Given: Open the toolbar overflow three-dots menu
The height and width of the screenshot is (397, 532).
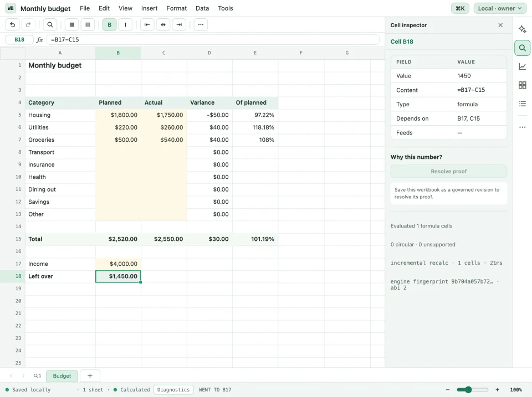Looking at the screenshot, I should [201, 25].
